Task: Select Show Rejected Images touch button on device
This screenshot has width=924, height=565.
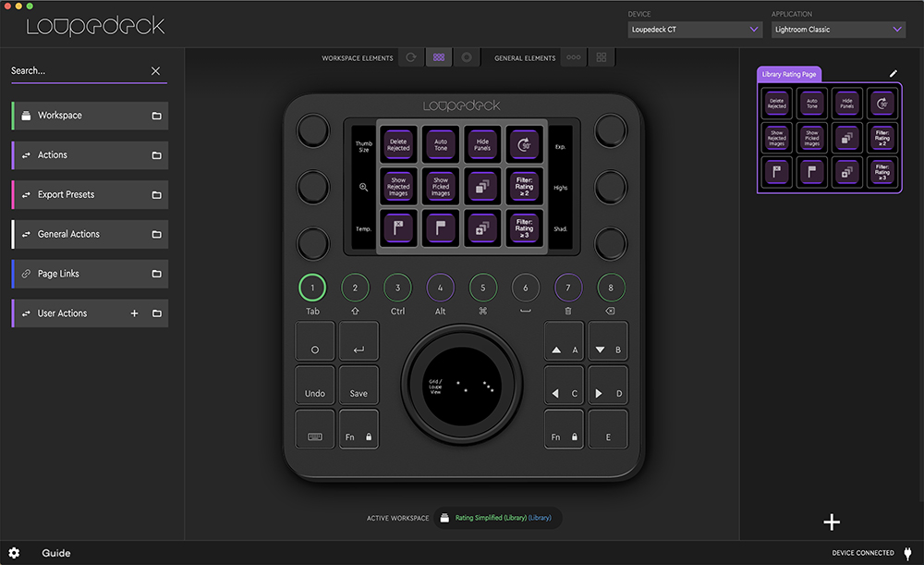Action: click(398, 187)
